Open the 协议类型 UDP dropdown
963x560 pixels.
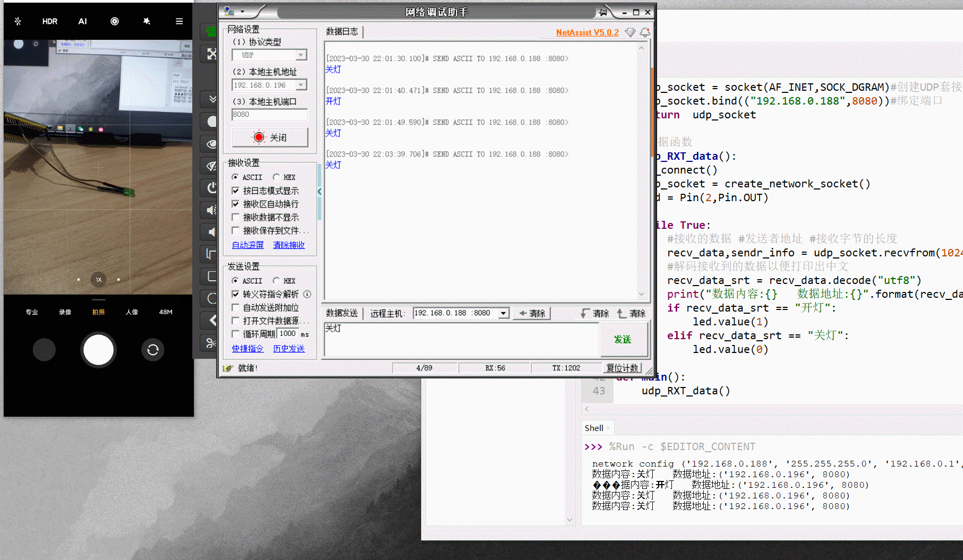coord(301,55)
